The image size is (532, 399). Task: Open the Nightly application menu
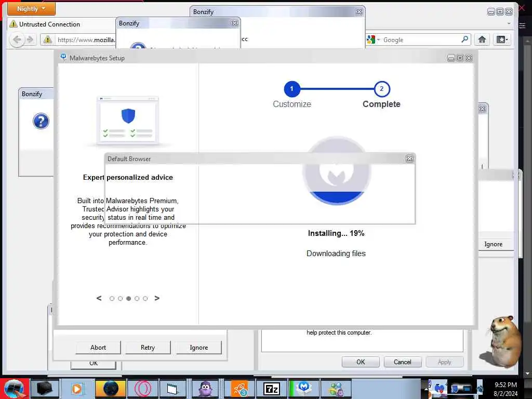click(31, 9)
